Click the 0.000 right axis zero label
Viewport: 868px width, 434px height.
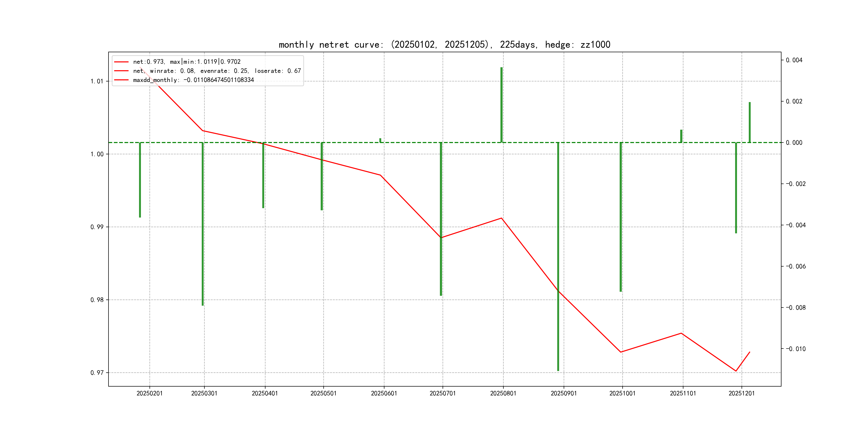(794, 143)
